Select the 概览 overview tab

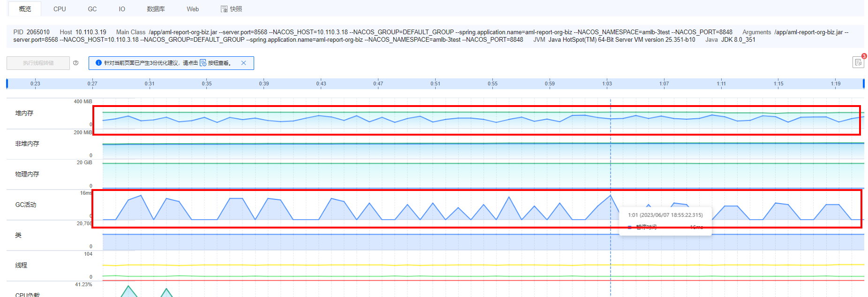[25, 9]
